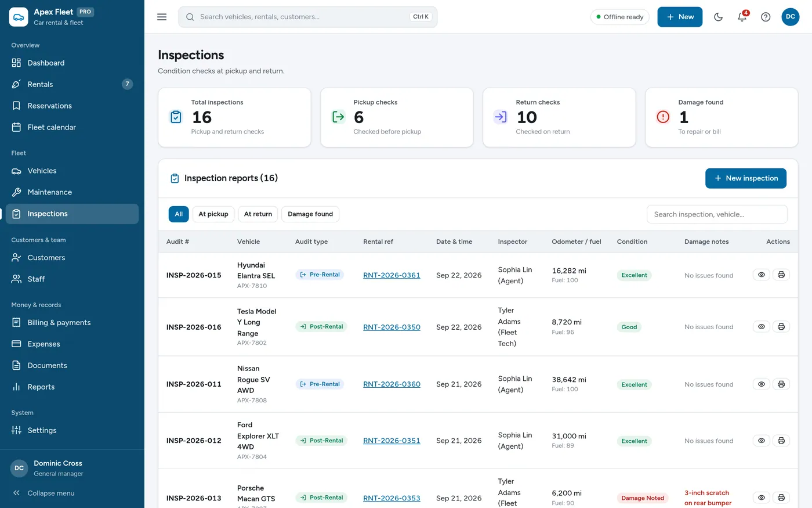Open Maintenance section
Image resolution: width=812 pixels, height=508 pixels.
(72, 192)
